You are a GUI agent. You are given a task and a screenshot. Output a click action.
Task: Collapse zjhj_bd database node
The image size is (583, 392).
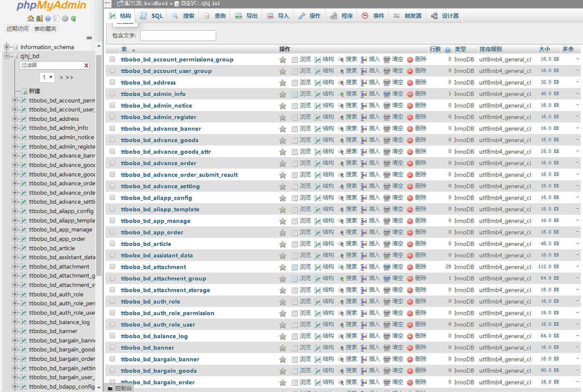[x=7, y=56]
